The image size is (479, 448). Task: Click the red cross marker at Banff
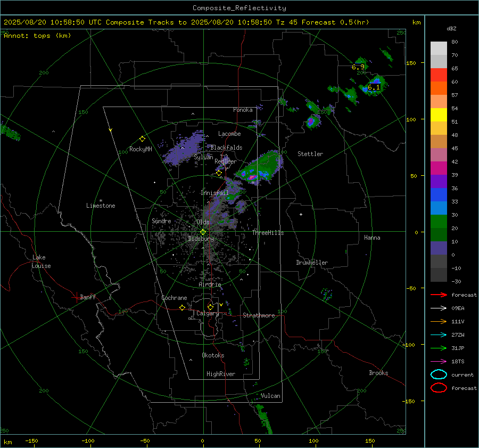tap(76, 297)
